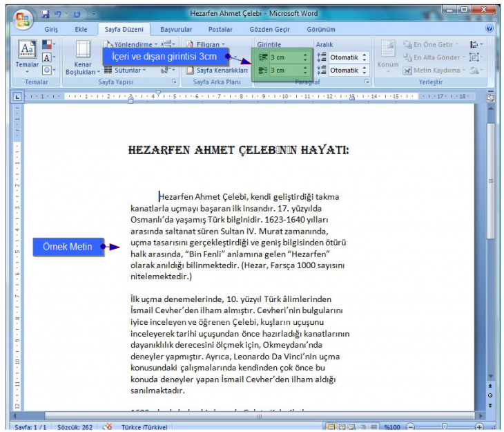Switch to the Postalar tab

click(220, 29)
